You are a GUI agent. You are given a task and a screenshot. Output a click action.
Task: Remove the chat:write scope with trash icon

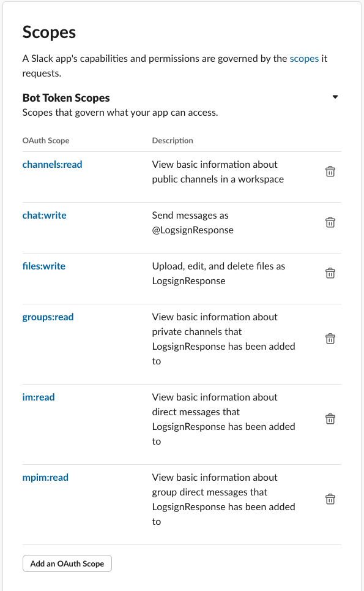point(330,222)
